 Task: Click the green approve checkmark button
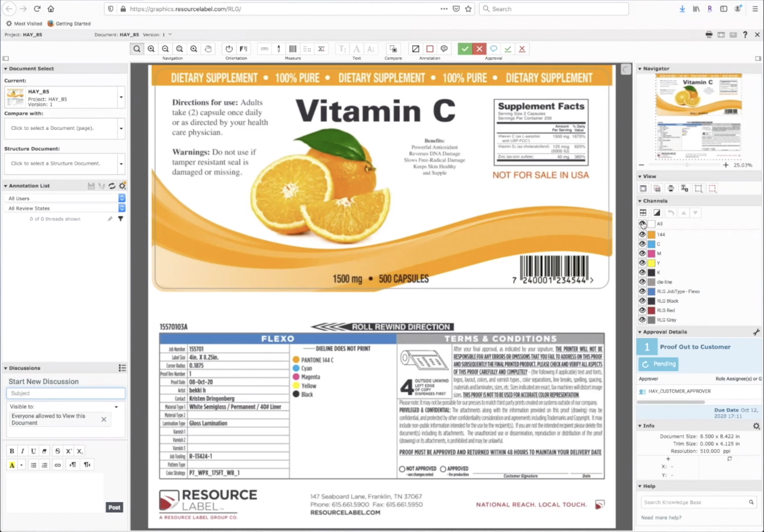click(465, 49)
